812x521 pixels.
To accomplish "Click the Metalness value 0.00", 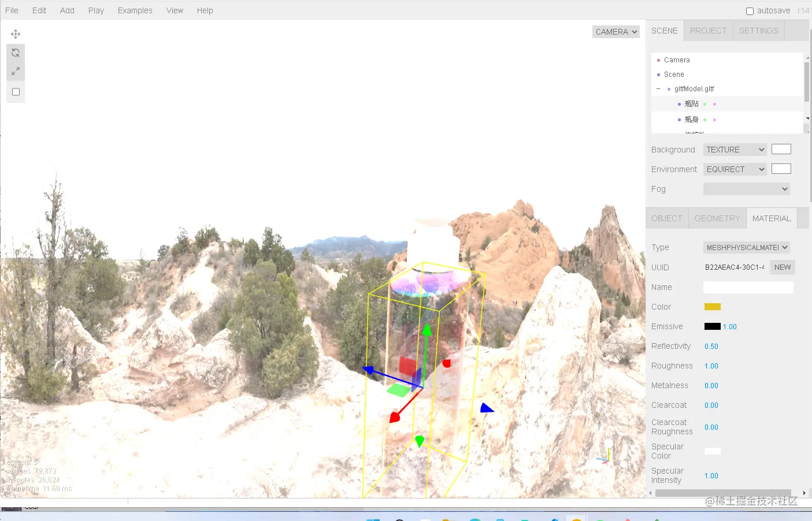I will (711, 386).
